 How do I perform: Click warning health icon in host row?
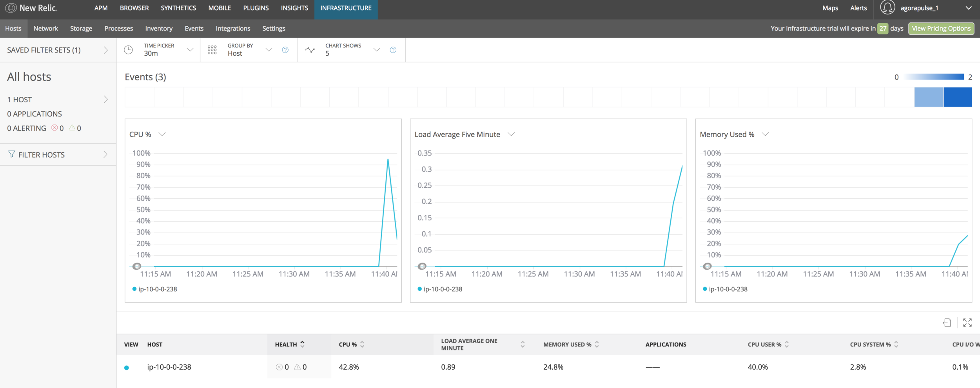pos(297,367)
